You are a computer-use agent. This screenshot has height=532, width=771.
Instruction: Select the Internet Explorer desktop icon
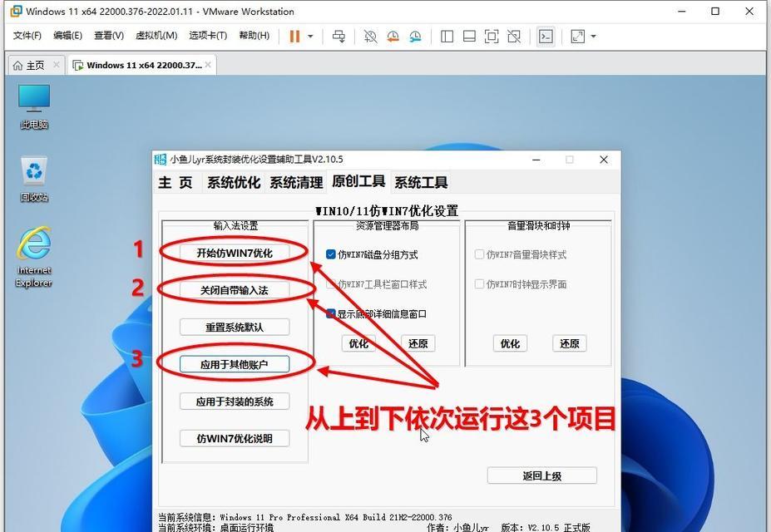[x=33, y=257]
